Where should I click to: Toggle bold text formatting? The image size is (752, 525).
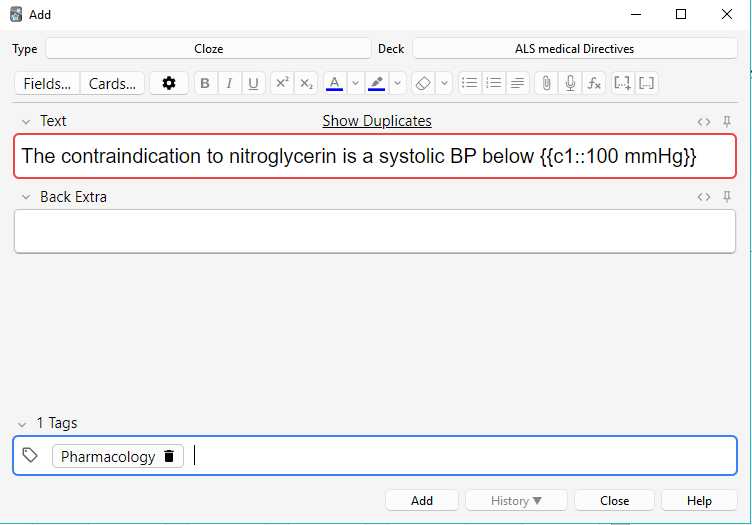point(205,84)
